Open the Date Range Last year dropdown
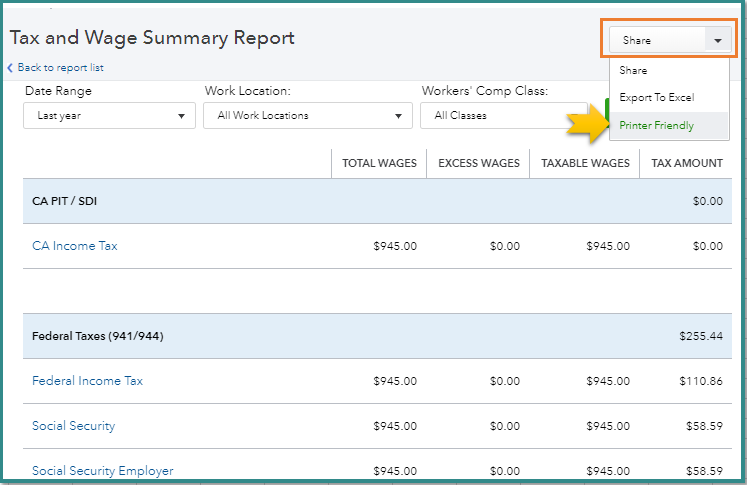The height and width of the screenshot is (485, 747). pos(110,116)
